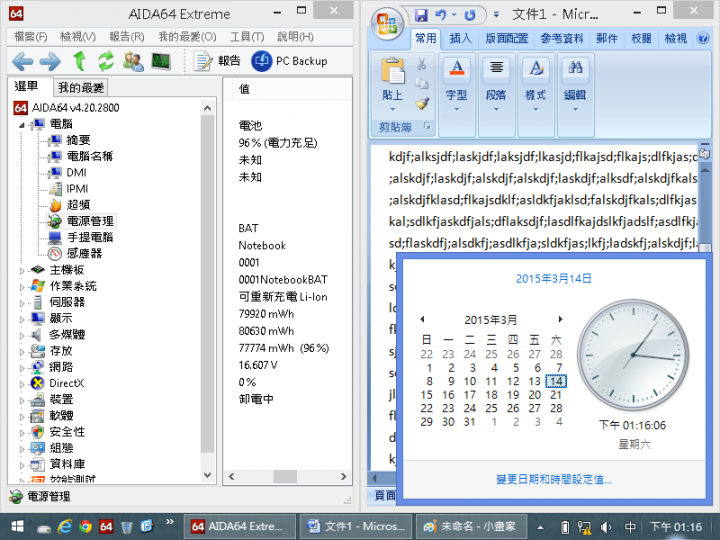
Task: Open the AIDA64 users manage icon
Action: click(x=133, y=61)
